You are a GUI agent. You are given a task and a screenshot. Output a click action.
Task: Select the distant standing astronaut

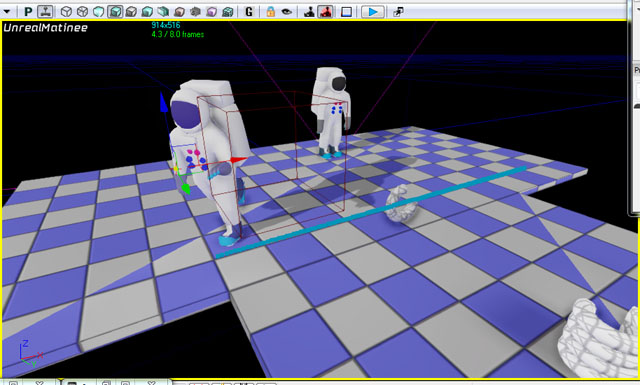click(331, 112)
